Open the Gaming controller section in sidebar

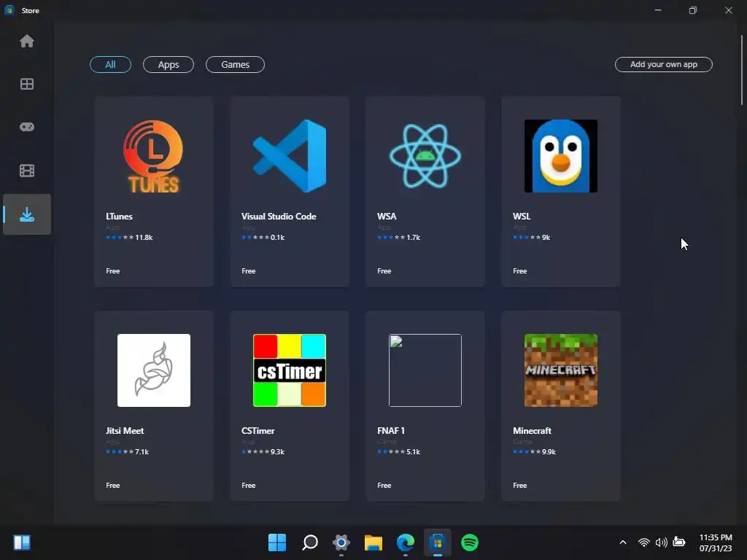27,127
